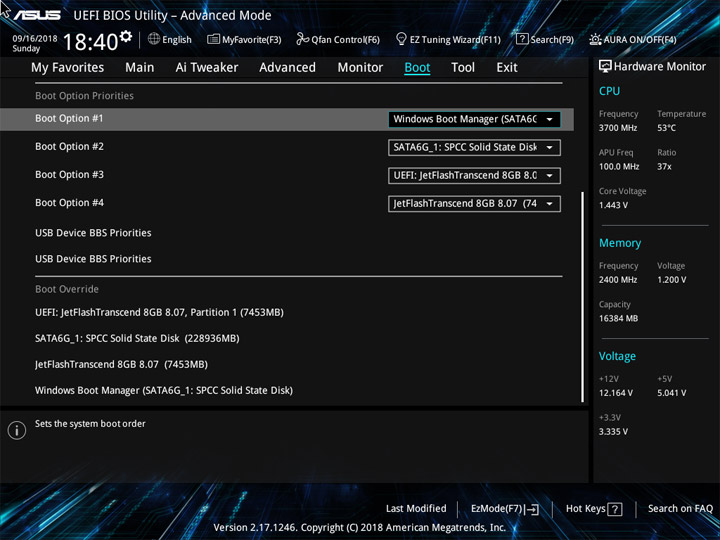Click Last Modified button

click(x=416, y=508)
